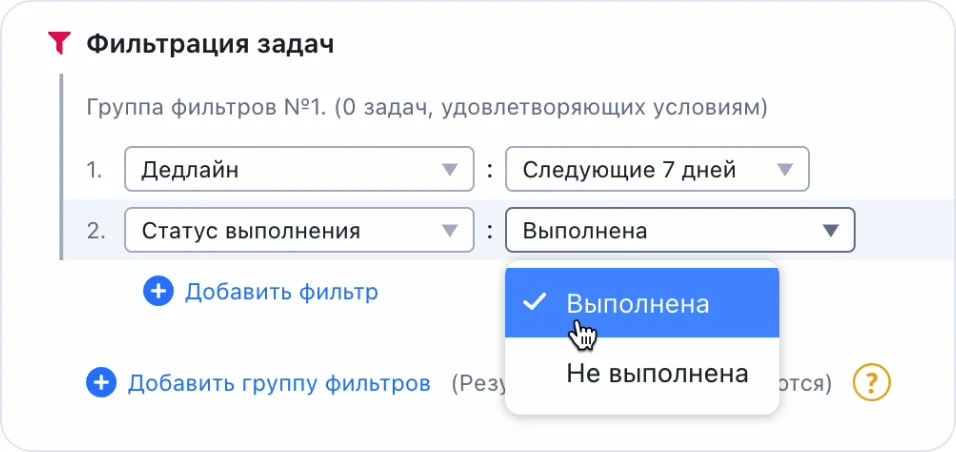Open the yellow question mark help icon
956x452 pixels.
pyautogui.click(x=871, y=383)
